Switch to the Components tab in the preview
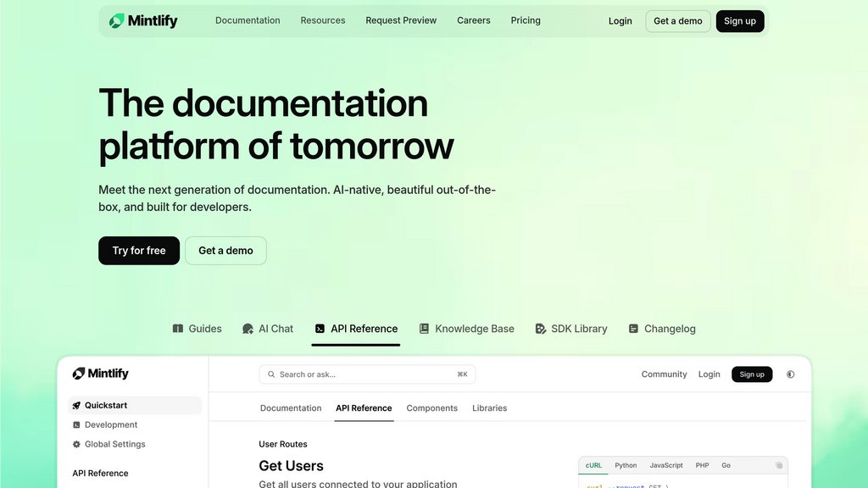868x488 pixels. (431, 408)
